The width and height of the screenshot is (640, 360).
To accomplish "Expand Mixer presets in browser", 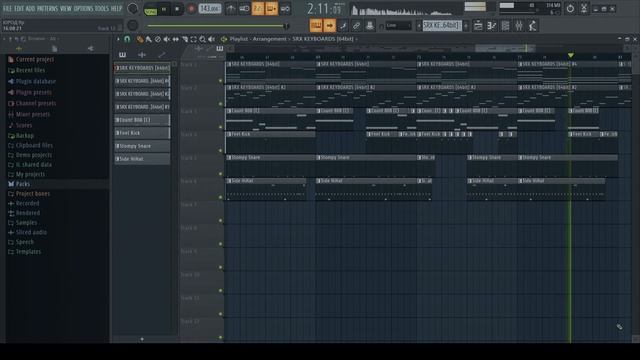I will [x=29, y=114].
